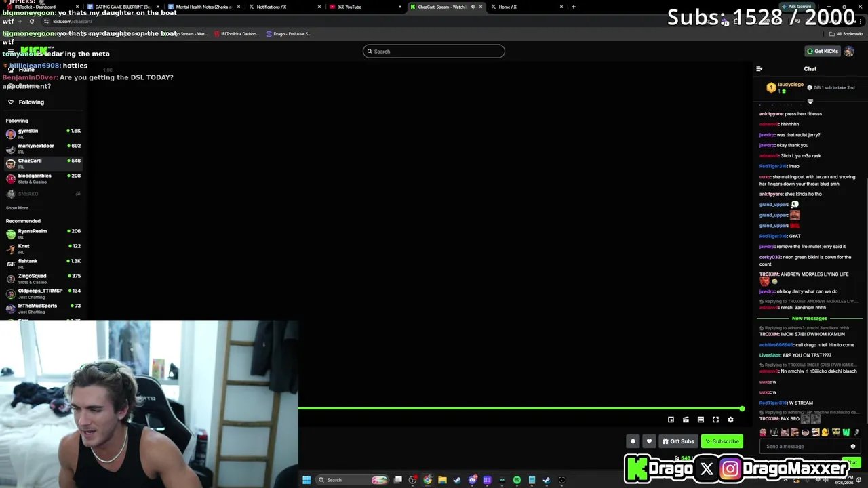
Task: Click Ask Gemini button
Action: 797,7
